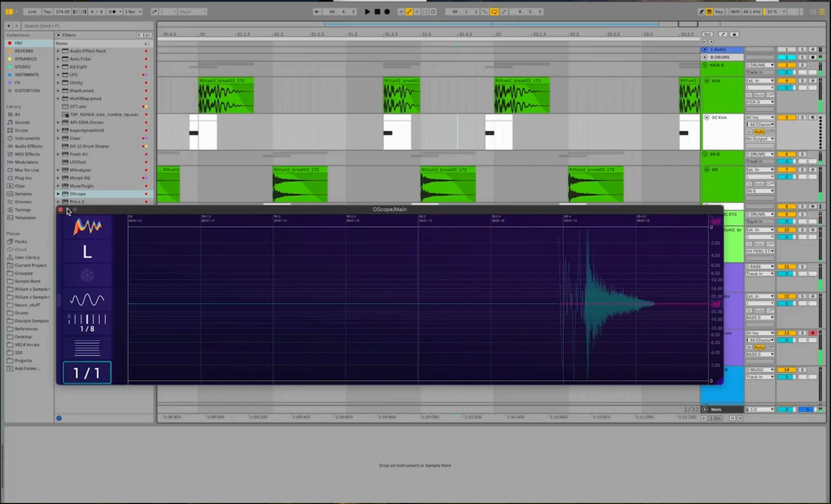Click the 1/8 grid division icon in OScope
Image resolution: width=831 pixels, height=504 pixels.
[87, 323]
